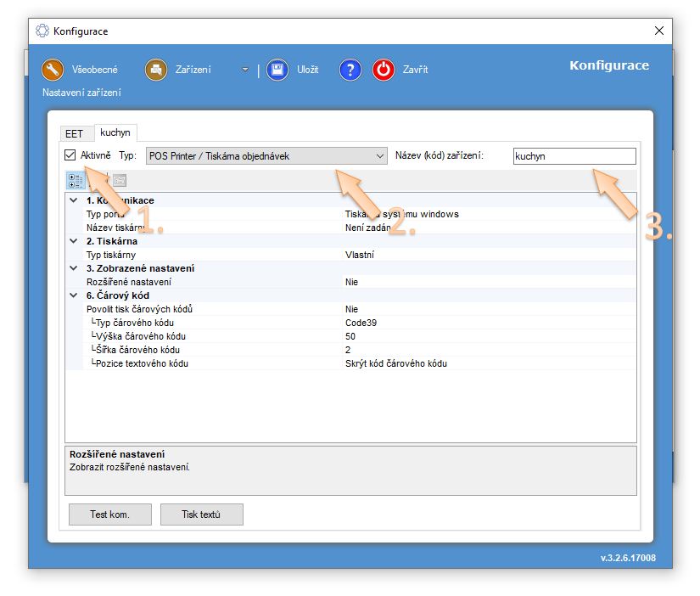700x596 pixels.
Task: Click the property pages icon in grid toolbar
Action: 120,180
